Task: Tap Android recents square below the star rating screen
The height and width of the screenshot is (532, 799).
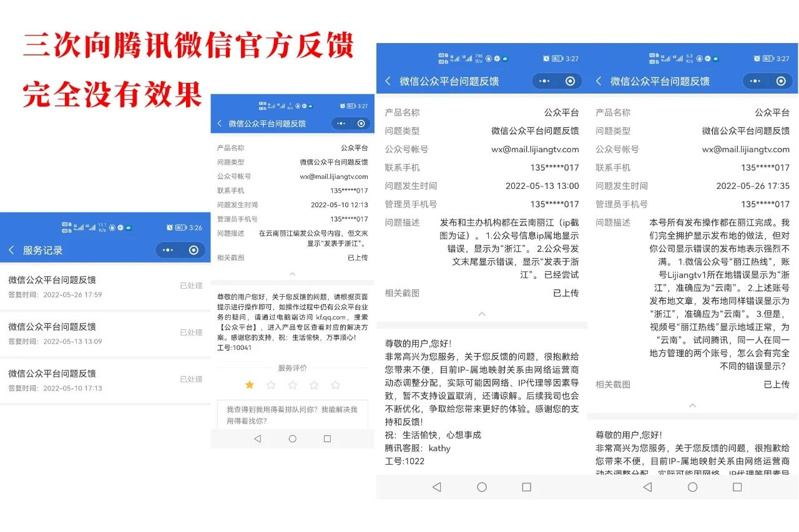Action: tap(327, 439)
